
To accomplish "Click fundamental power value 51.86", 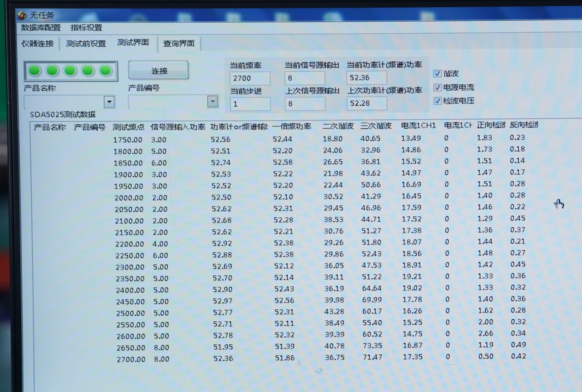I will click(x=285, y=358).
